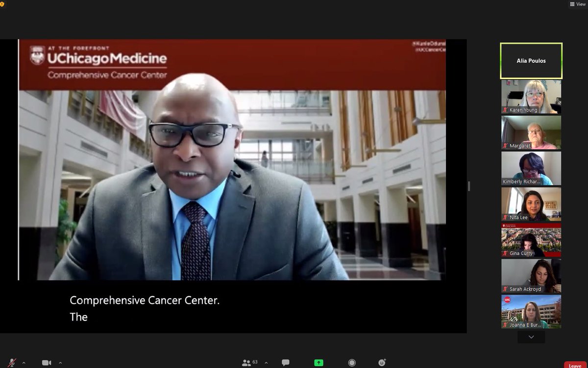Select Joanna E Bur... video thumbnail

[531, 312]
